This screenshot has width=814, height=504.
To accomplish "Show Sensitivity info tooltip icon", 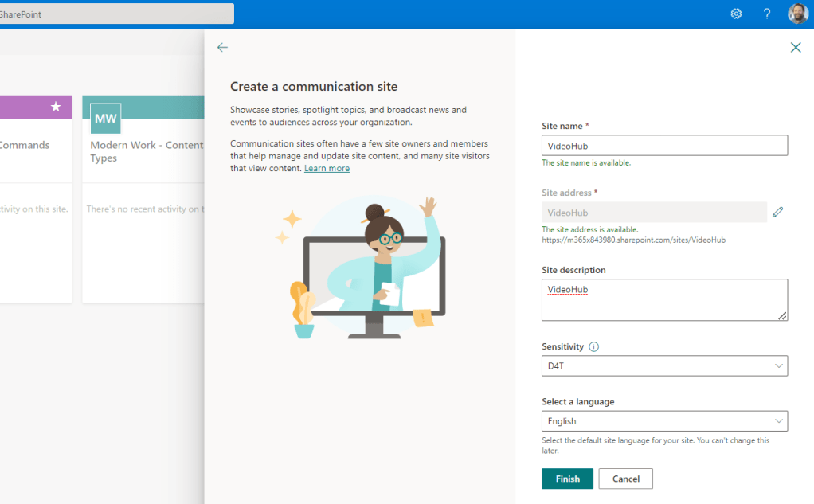I will pos(593,347).
